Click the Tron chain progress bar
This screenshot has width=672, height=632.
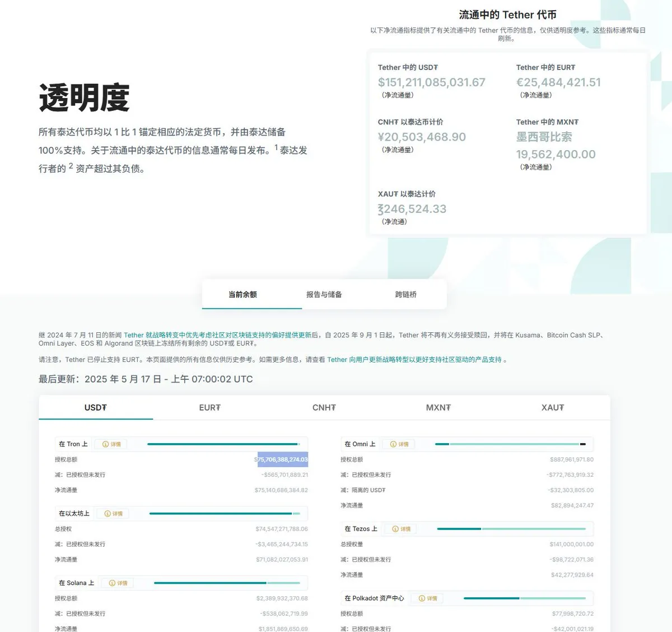[x=223, y=444]
